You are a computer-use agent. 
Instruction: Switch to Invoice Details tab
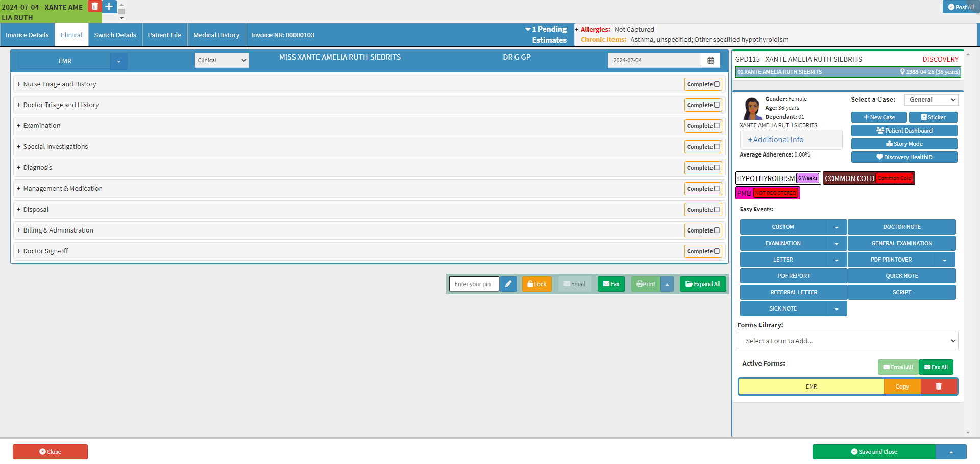(28, 35)
